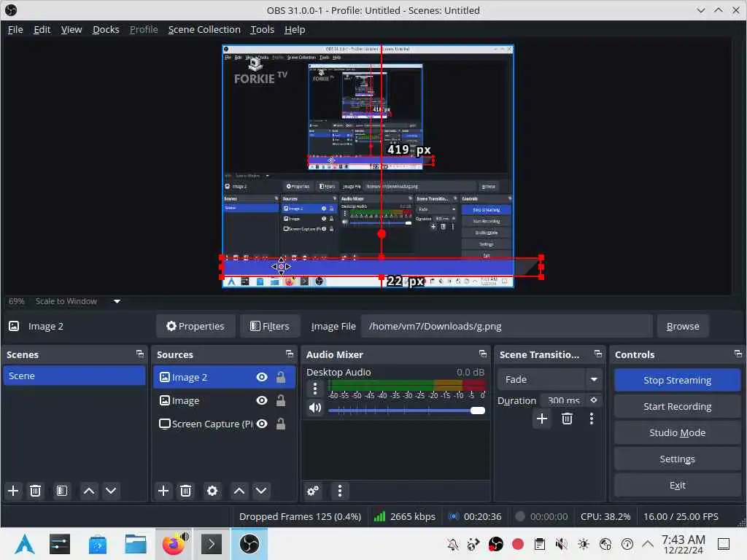The width and height of the screenshot is (747, 560).
Task: Open the taskbar clock showing 7:43 AM
Action: coord(683,544)
